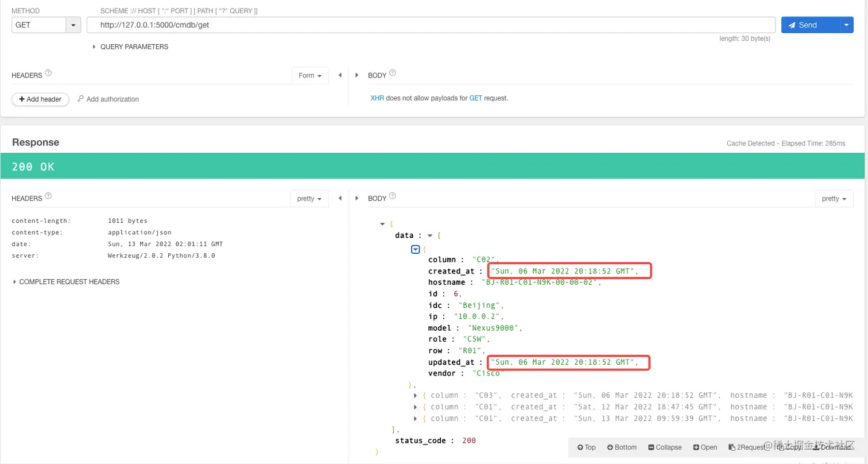Open response HEADERS help icon
Viewport: 868px width, 464px height.
coord(48,196)
